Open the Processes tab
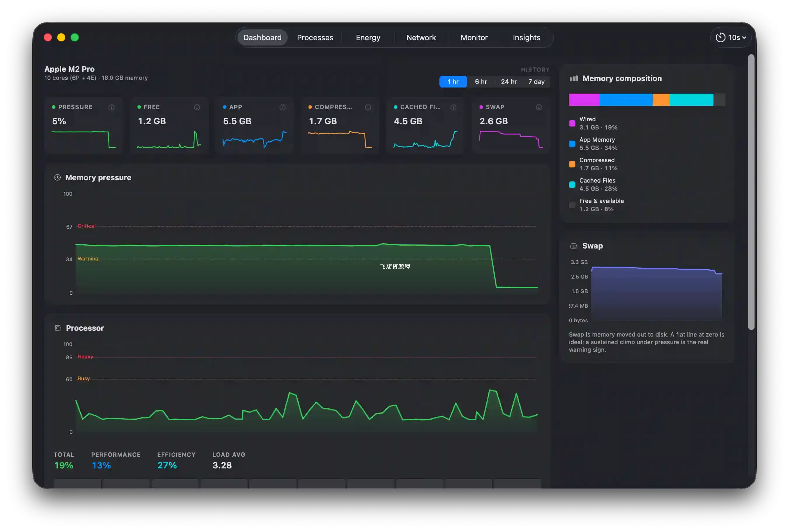The height and width of the screenshot is (532, 789). (x=315, y=37)
